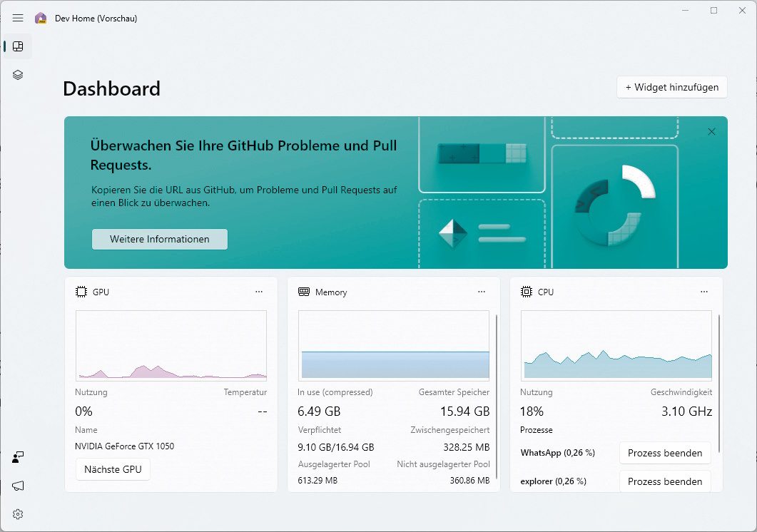Click the Weitere Informationen button
This screenshot has width=757, height=532.
pos(160,239)
